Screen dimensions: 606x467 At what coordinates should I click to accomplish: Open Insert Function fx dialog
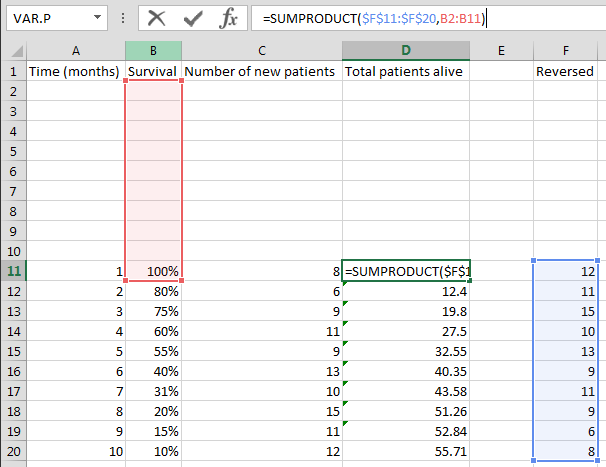[x=229, y=18]
